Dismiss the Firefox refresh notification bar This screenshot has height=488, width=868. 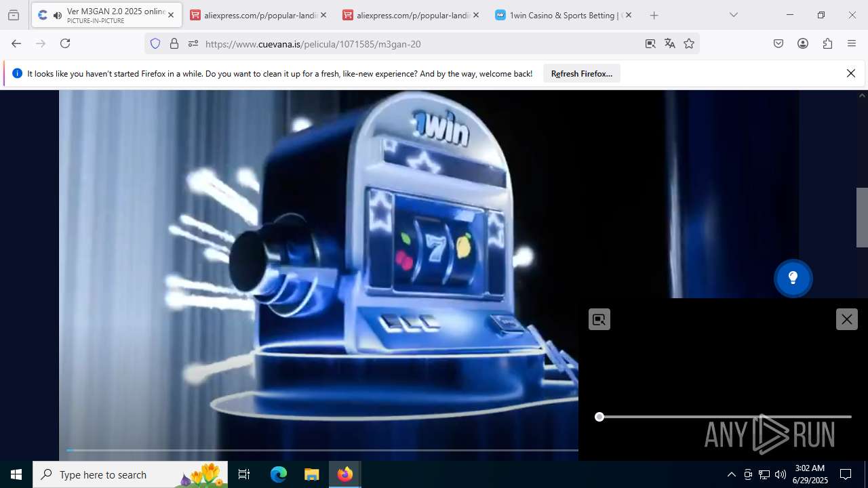[851, 73]
